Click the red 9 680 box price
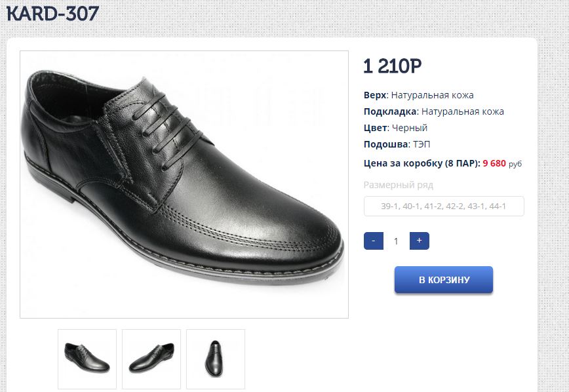The image size is (569, 392). (494, 163)
